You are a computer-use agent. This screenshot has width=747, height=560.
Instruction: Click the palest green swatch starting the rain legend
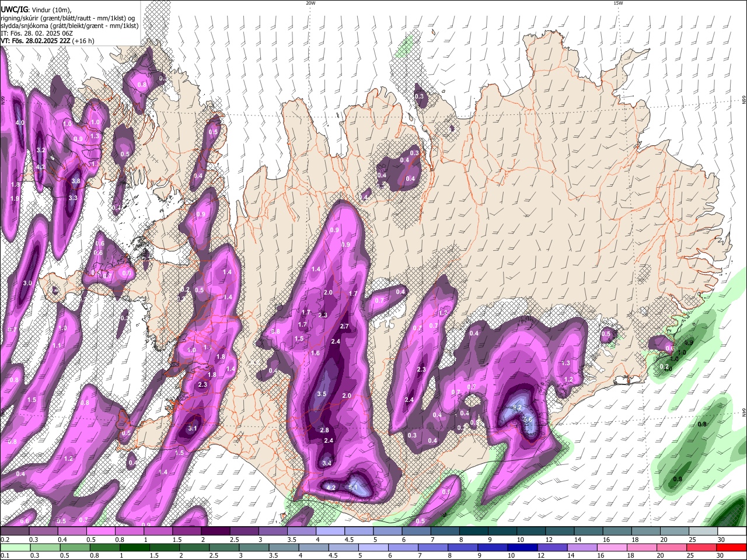[x=15, y=547]
